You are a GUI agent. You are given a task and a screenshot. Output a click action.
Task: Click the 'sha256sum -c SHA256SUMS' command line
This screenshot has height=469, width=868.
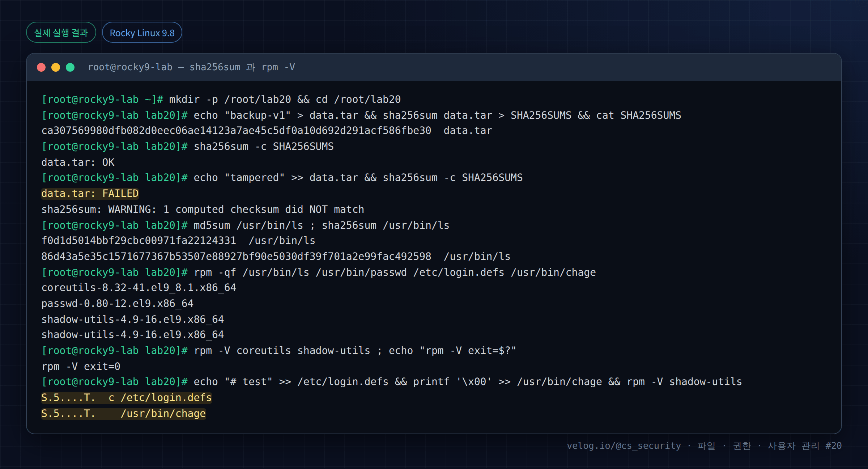point(188,147)
